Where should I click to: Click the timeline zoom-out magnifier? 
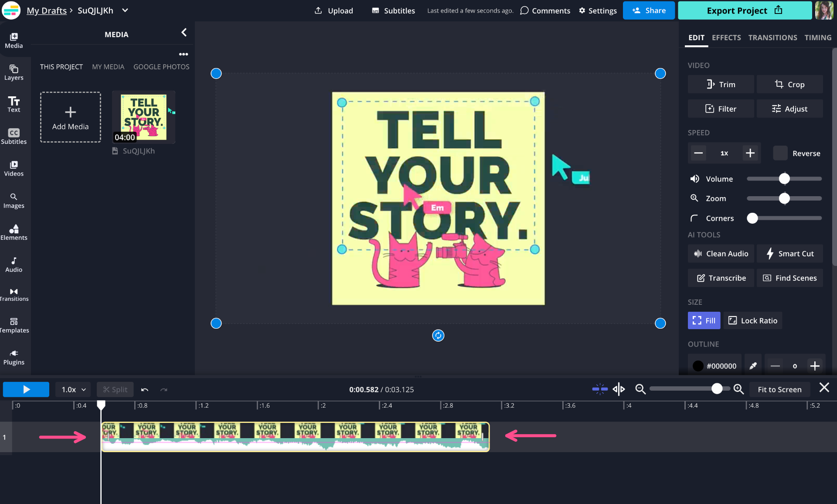[640, 389]
